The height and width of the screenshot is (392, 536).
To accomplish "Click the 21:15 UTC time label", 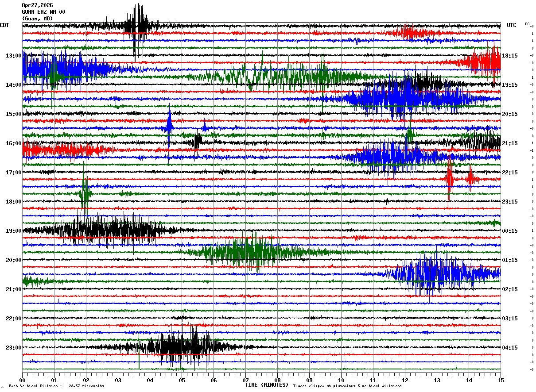I will click(x=510, y=143).
